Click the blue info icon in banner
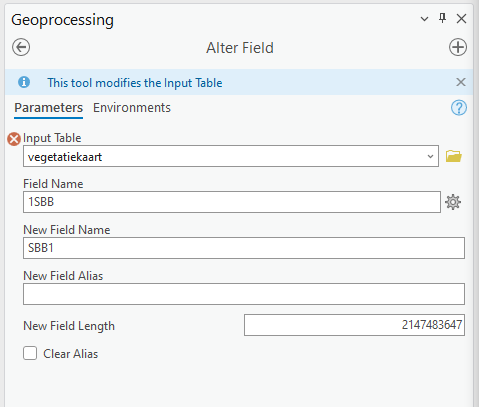Viewport: 479px width, 407px height. coord(24,82)
